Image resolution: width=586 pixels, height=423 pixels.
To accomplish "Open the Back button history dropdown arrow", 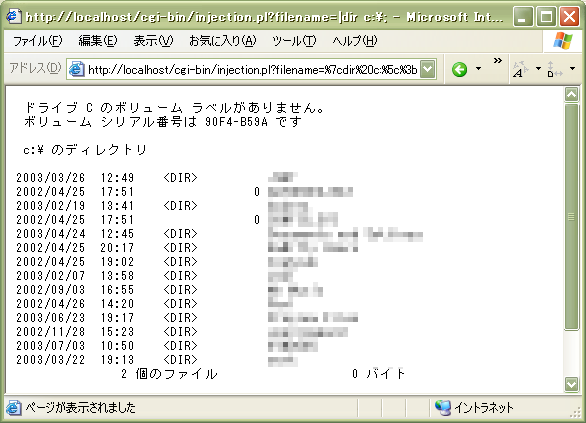I will [x=478, y=69].
